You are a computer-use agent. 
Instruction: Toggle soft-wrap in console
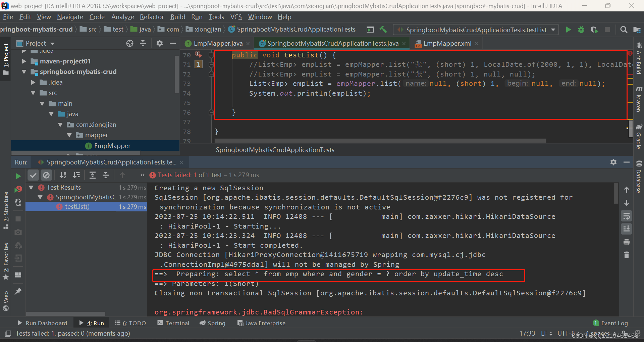click(626, 216)
